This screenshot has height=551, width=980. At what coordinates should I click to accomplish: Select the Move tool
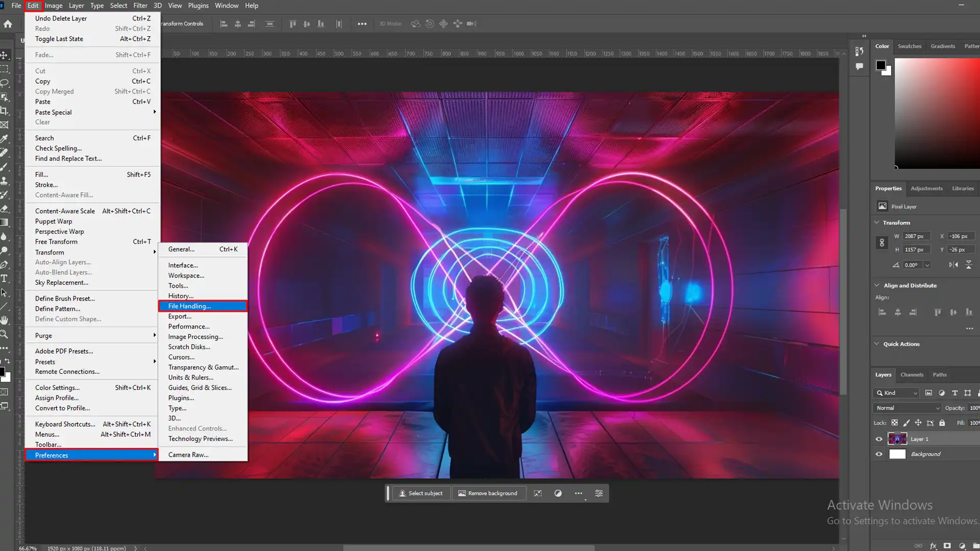pyautogui.click(x=4, y=55)
